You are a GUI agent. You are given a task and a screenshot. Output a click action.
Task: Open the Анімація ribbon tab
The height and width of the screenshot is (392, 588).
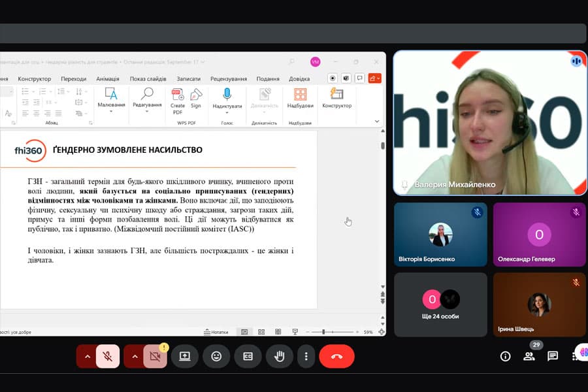click(x=108, y=79)
